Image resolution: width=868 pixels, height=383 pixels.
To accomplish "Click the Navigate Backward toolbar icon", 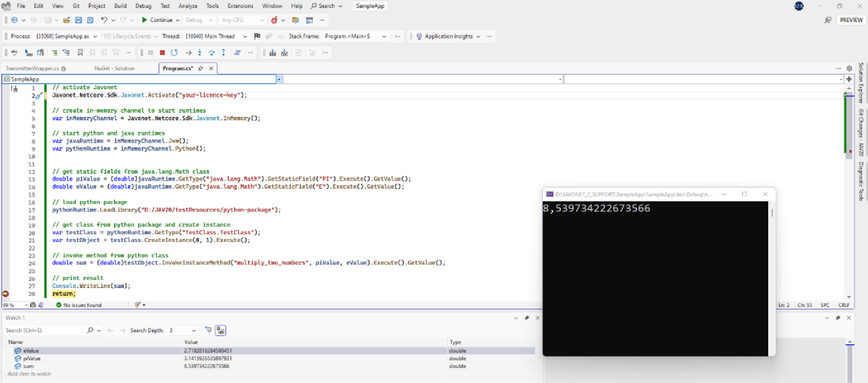I will coord(14,20).
